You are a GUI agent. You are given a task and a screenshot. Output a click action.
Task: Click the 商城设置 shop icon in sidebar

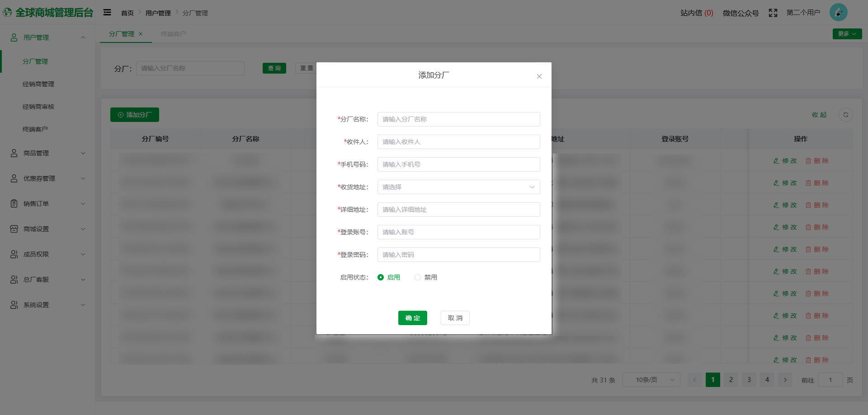14,229
